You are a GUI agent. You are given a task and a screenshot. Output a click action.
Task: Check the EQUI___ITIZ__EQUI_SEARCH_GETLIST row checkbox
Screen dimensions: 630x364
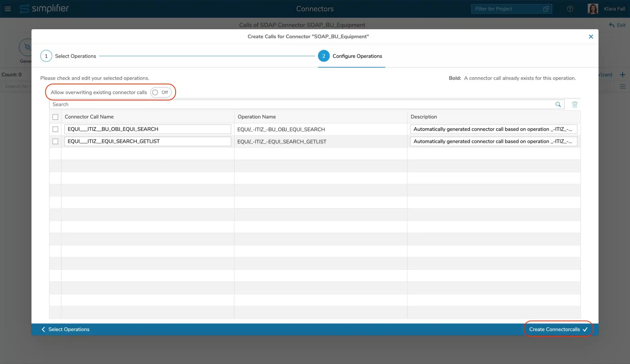[x=55, y=141]
